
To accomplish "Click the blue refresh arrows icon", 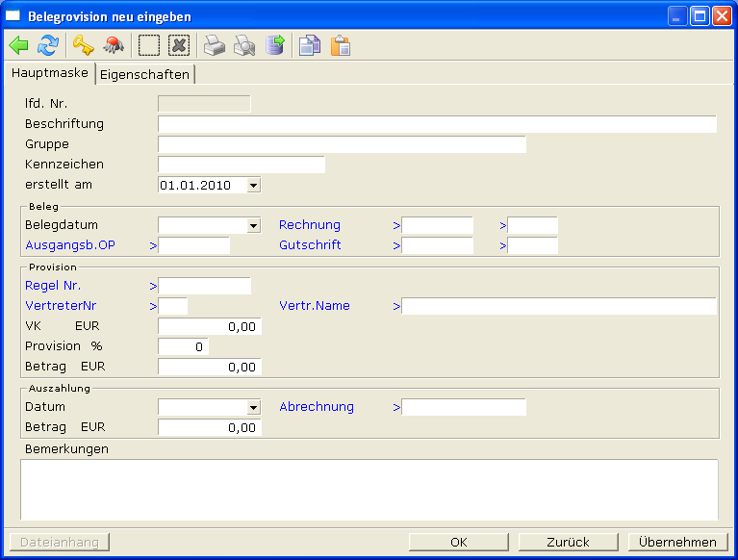I will tap(48, 45).
